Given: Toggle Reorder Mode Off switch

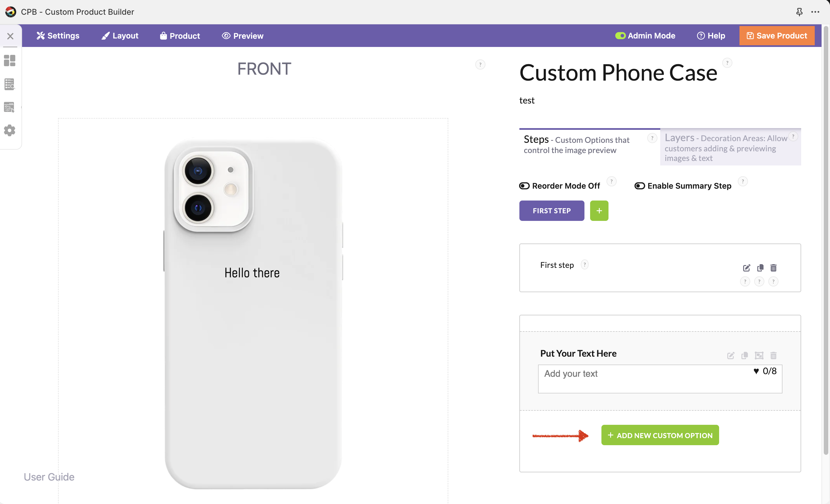Looking at the screenshot, I should [524, 186].
